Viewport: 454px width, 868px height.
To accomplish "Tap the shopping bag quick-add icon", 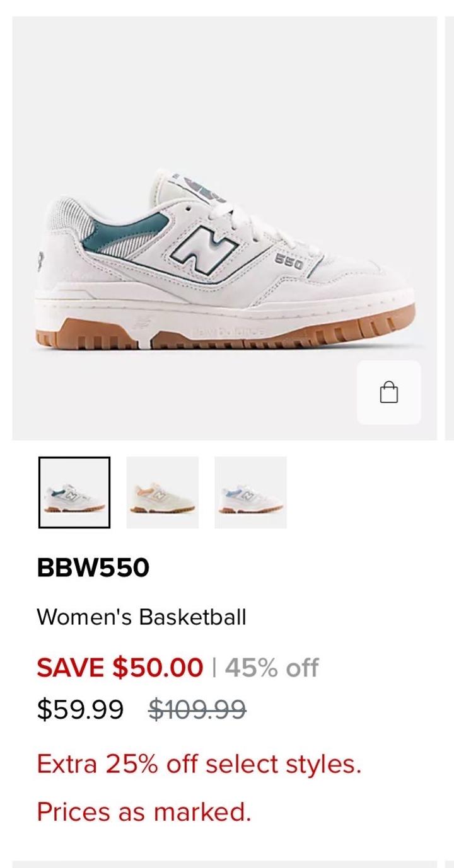I will click(389, 392).
